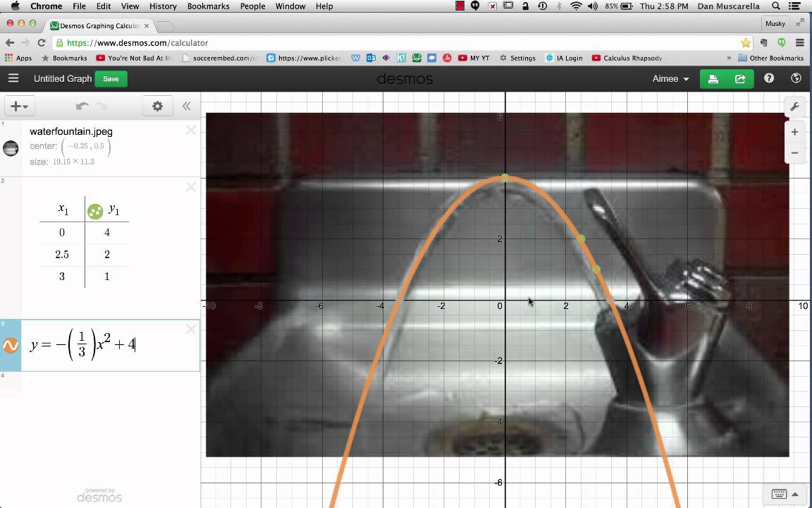Toggle the y1 column point style
The width and height of the screenshot is (812, 508).
(95, 211)
